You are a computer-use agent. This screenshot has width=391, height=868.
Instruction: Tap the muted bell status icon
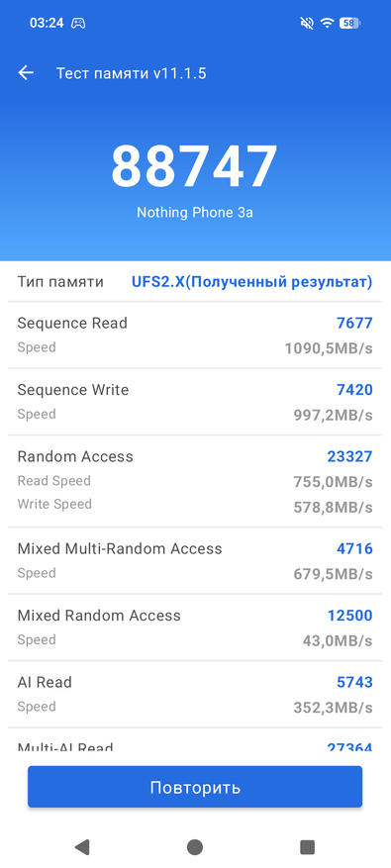305,23
